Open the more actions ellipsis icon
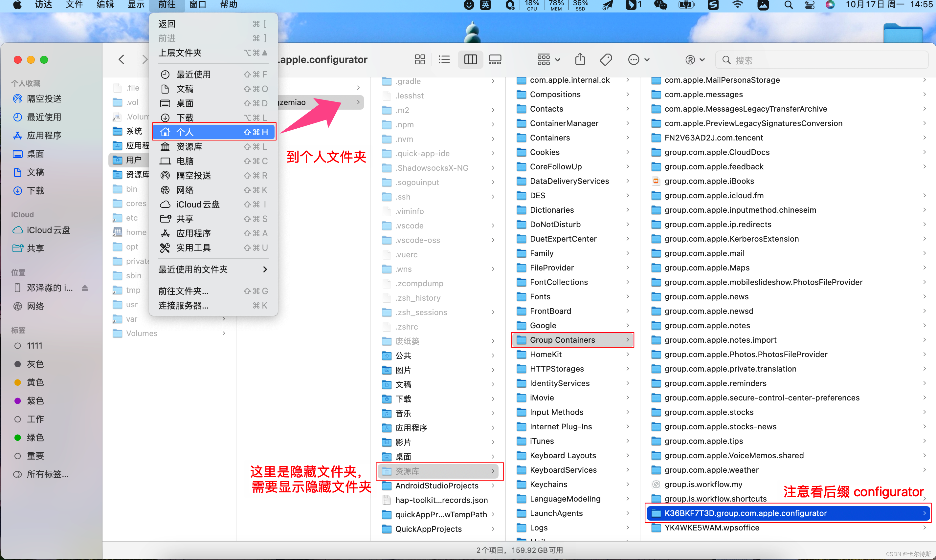Image resolution: width=936 pixels, height=560 pixels. point(634,59)
